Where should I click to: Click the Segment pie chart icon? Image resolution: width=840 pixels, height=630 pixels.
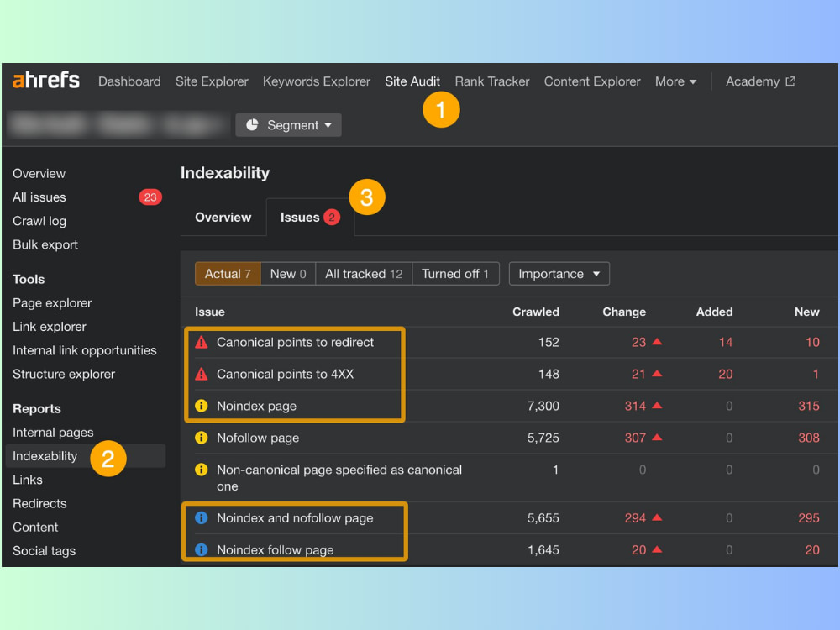pyautogui.click(x=252, y=125)
